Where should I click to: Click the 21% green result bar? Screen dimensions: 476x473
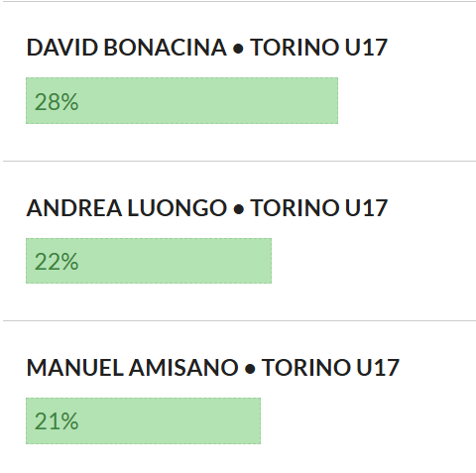click(x=143, y=420)
